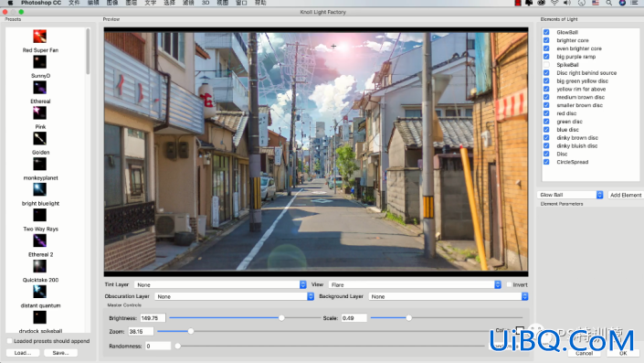Click the Zoom slider handle

191,331
